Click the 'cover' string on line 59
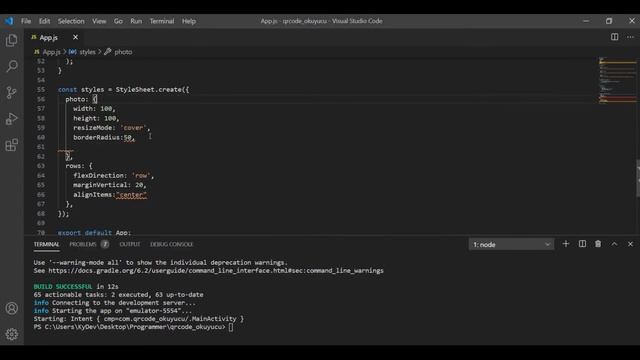 (133, 128)
